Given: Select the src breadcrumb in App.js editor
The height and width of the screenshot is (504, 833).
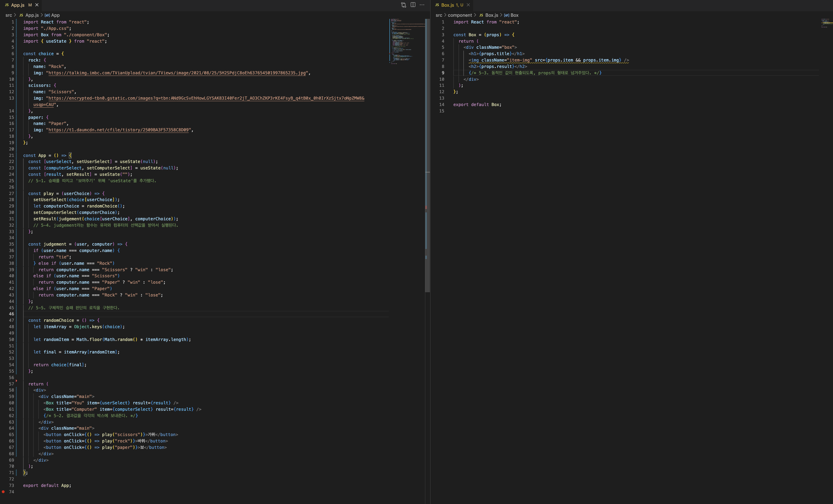Looking at the screenshot, I should coord(9,15).
